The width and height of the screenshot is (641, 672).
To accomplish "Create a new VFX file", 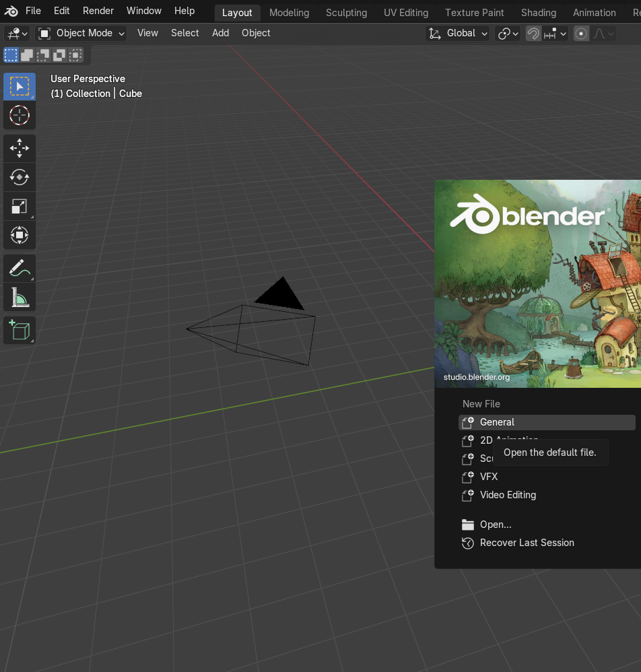I will click(547, 477).
